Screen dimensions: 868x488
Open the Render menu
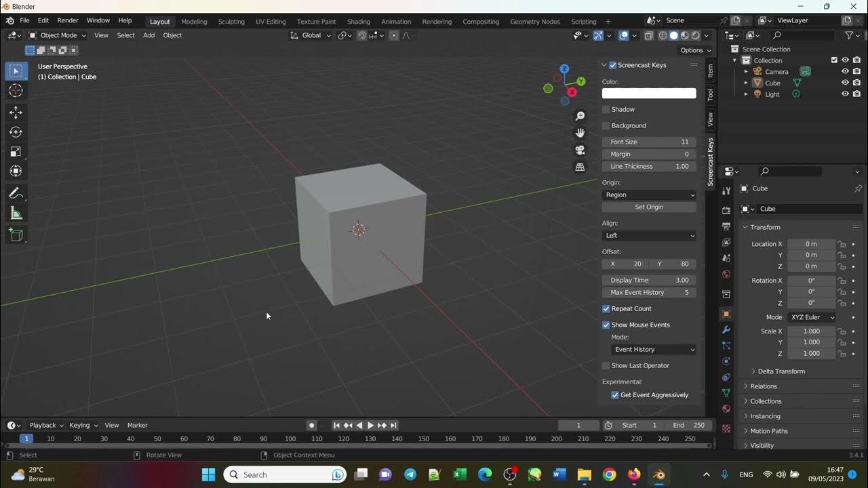tap(68, 21)
